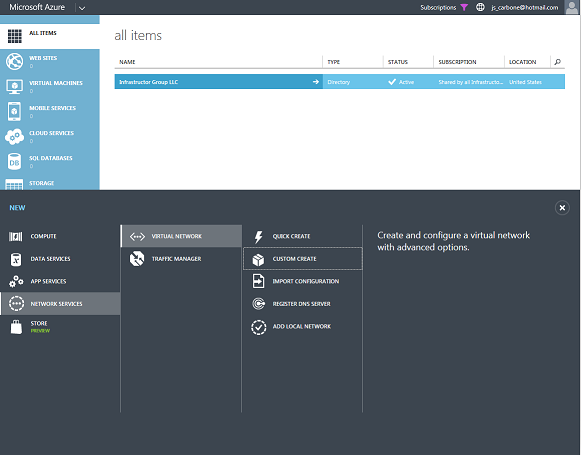The width and height of the screenshot is (581, 455).
Task: Open the All Items grid icon
Action: (15, 36)
